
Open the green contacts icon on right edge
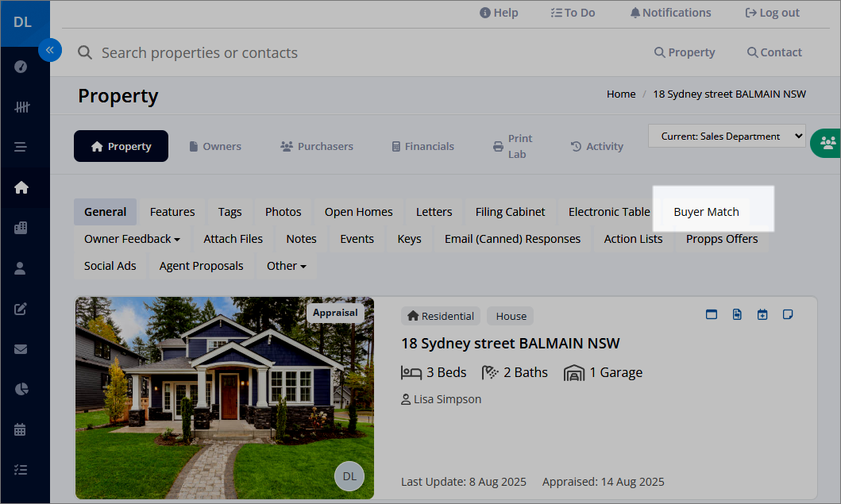point(827,144)
